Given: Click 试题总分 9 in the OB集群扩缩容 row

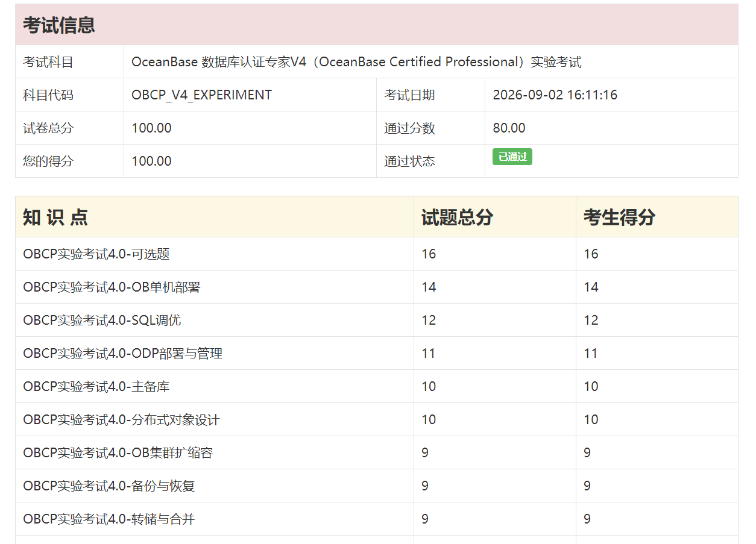Looking at the screenshot, I should pos(425,453).
